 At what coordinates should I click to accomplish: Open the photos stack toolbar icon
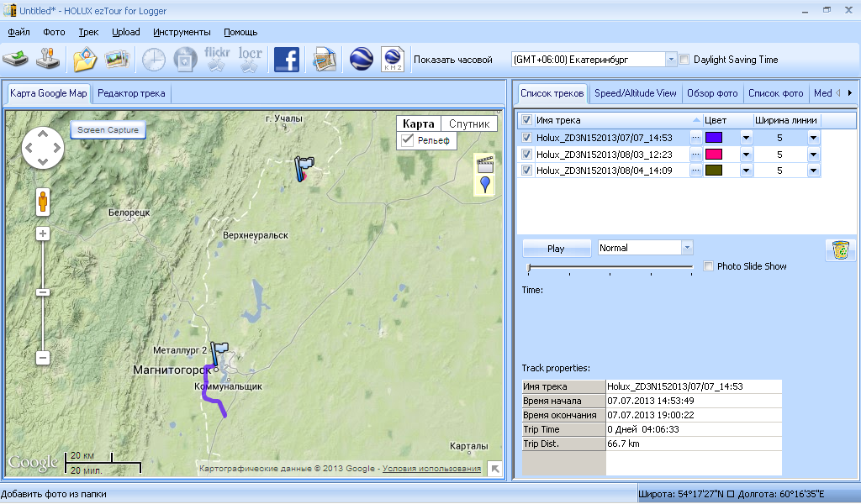click(117, 60)
